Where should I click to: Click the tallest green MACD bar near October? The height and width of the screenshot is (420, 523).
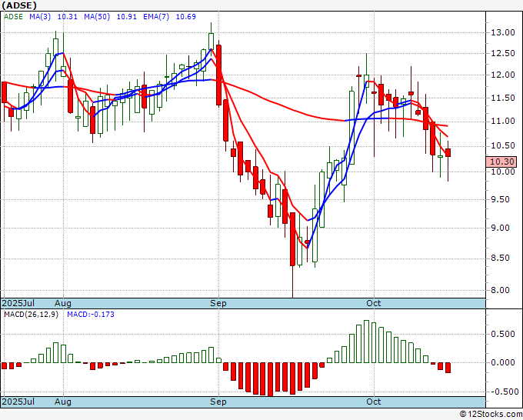point(366,342)
